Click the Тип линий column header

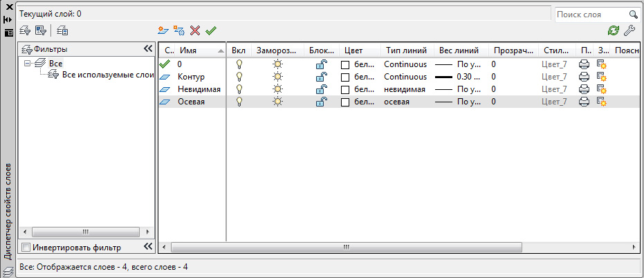(404, 50)
